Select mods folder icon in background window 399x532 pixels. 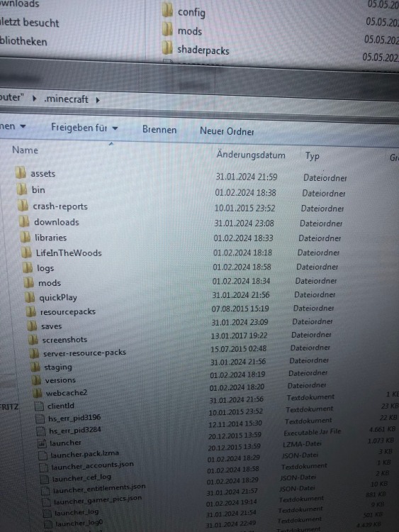pos(167,29)
